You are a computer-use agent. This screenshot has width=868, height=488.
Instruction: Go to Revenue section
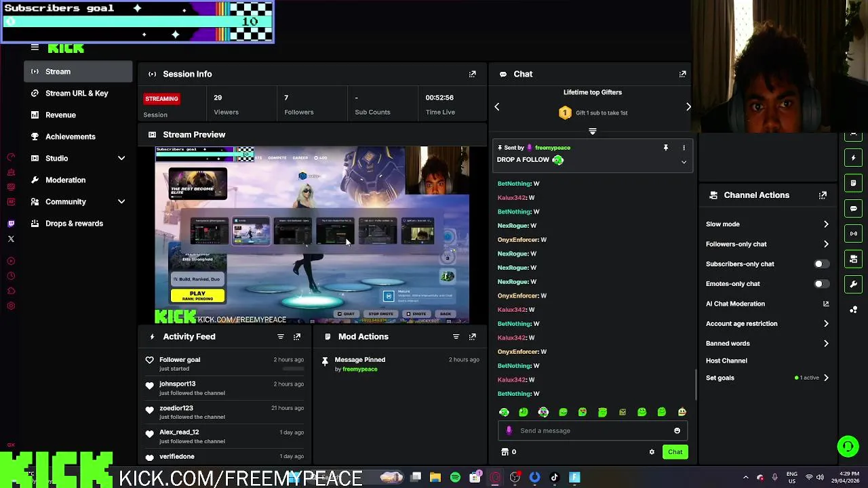(78, 115)
